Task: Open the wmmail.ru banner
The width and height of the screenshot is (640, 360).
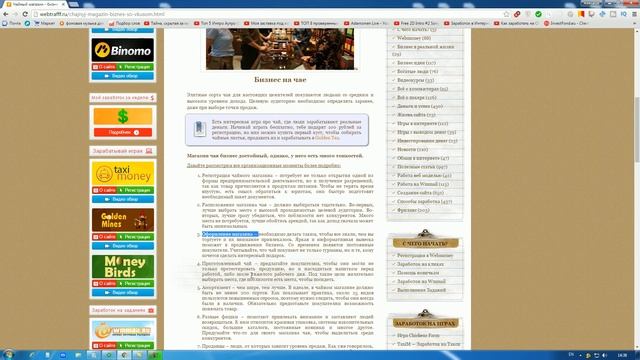Action: [x=123, y=330]
